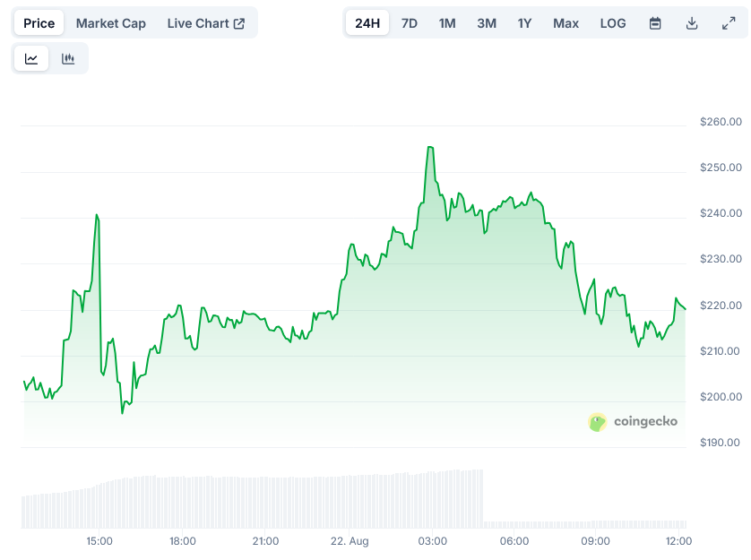Click the $200.00 y-axis label
This screenshot has height=560, width=751.
pyautogui.click(x=721, y=397)
